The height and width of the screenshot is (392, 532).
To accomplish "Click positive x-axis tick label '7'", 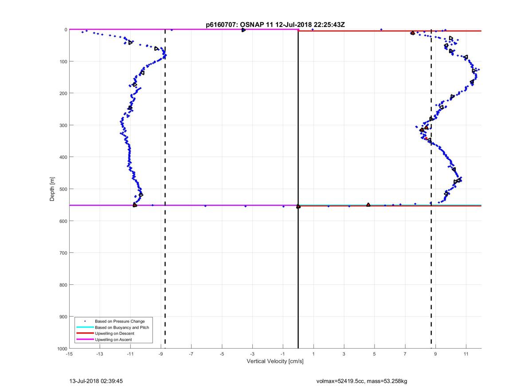I will pyautogui.click(x=405, y=354).
